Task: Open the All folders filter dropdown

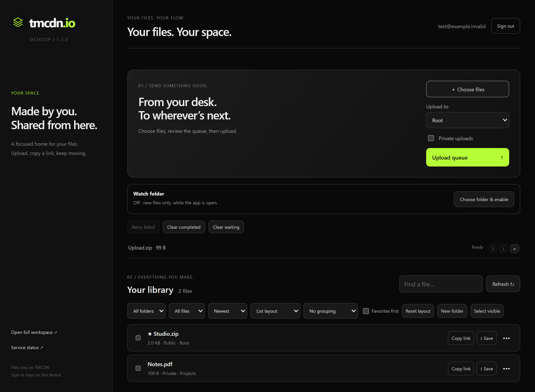Action: point(146,311)
